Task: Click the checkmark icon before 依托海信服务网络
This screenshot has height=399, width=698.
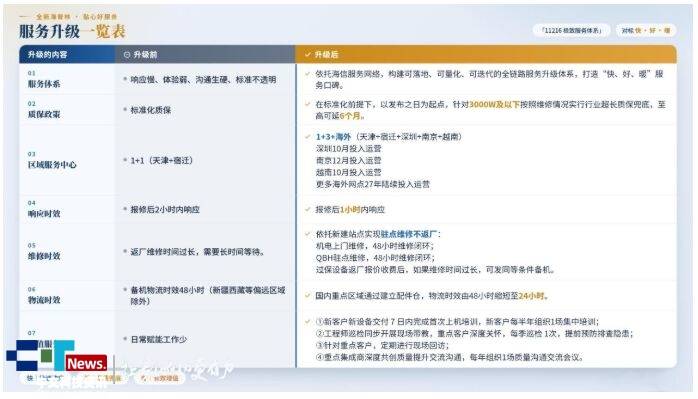Action: click(x=308, y=73)
